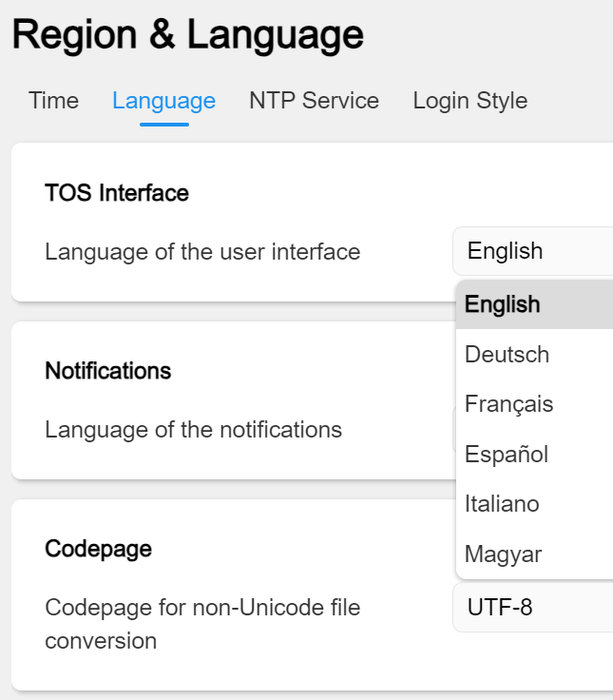613x700 pixels.
Task: Click the TOS Interface section heading
Action: pos(117,193)
